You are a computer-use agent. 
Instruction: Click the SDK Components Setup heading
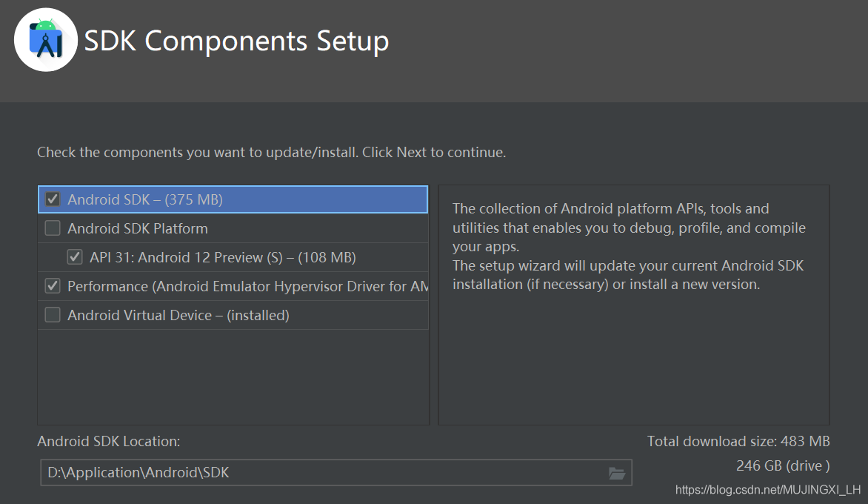236,41
